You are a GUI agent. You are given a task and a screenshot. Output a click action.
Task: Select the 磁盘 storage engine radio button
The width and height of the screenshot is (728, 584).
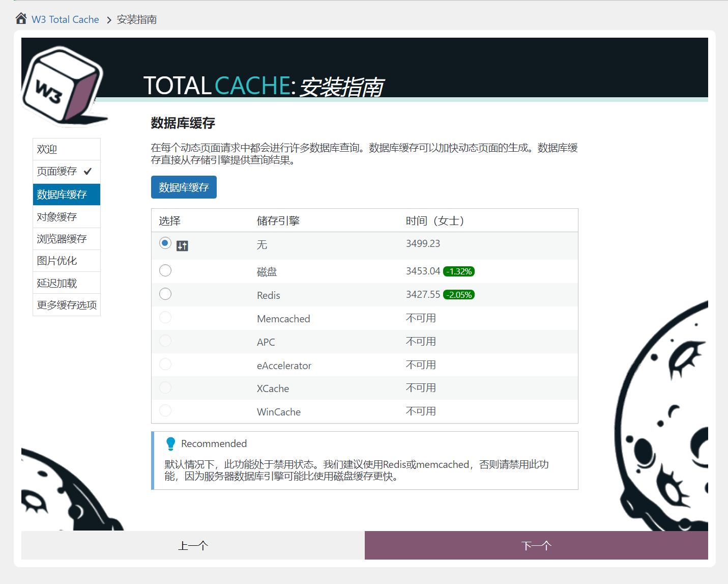tap(165, 270)
